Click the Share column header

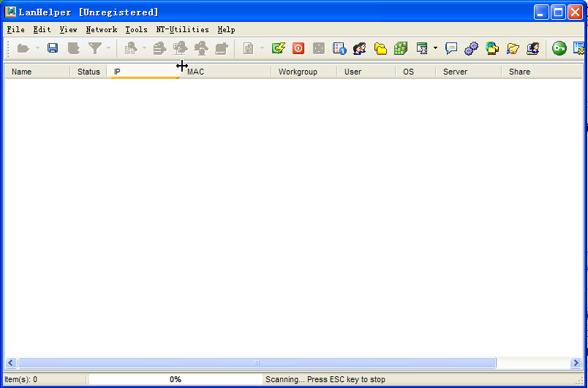click(x=542, y=72)
